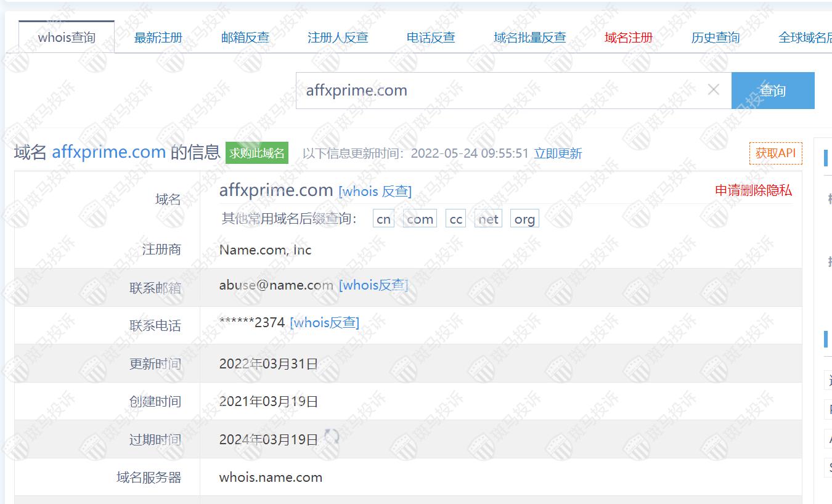
Task: Open the whois查询 tab
Action: [x=67, y=37]
